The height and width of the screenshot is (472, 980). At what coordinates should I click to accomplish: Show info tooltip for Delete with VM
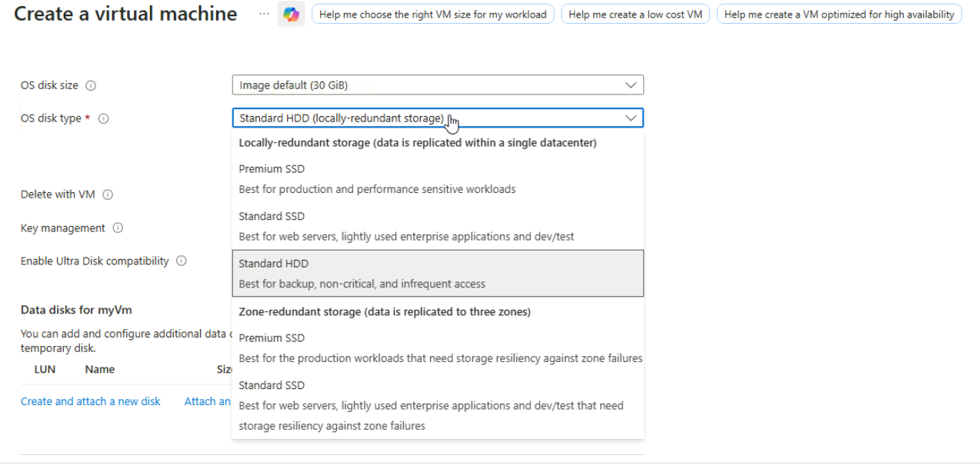pos(108,194)
